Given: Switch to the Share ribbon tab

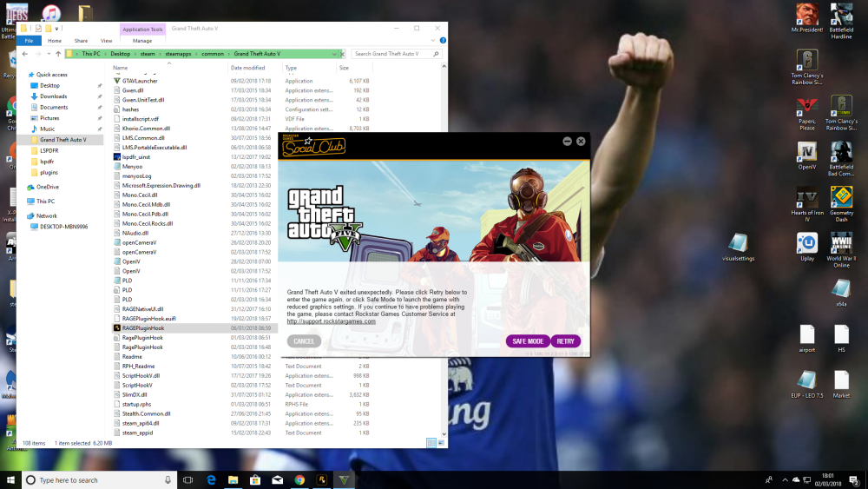Looking at the screenshot, I should coord(81,41).
